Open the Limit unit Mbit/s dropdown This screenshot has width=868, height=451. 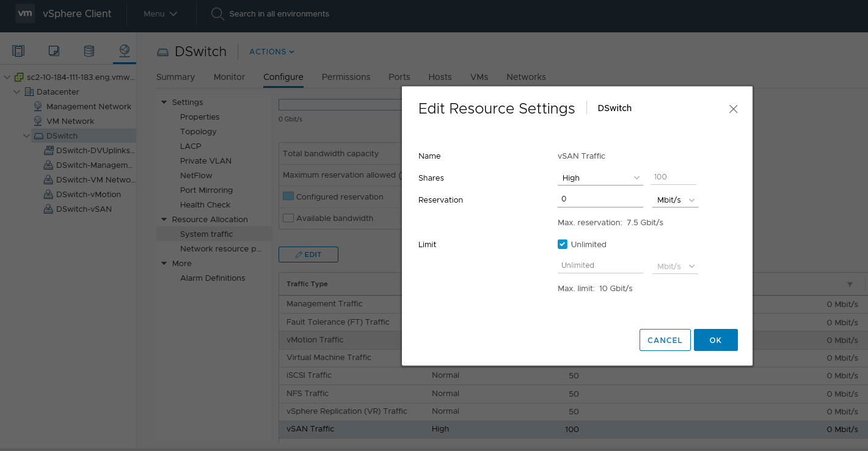(675, 266)
